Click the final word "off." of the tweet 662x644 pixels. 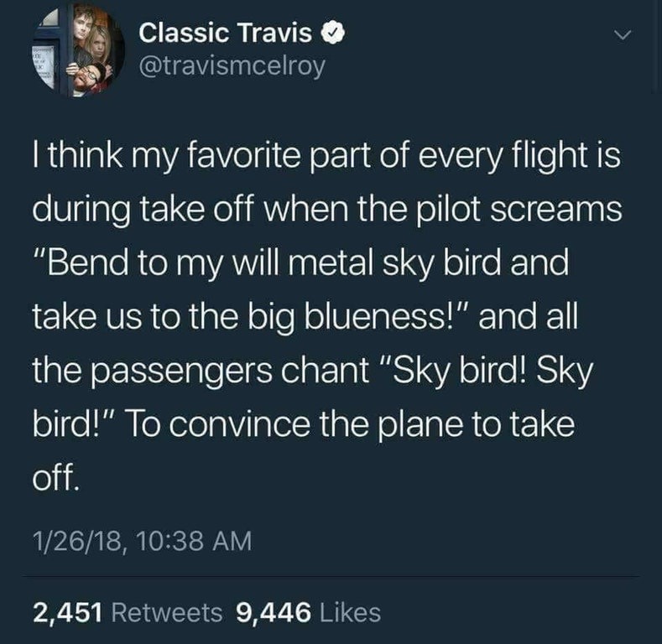click(55, 478)
